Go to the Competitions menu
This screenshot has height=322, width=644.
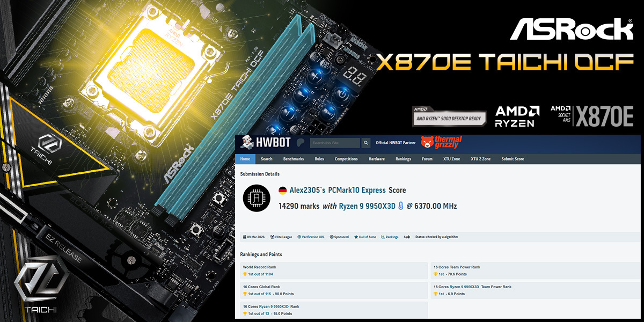coord(346,159)
